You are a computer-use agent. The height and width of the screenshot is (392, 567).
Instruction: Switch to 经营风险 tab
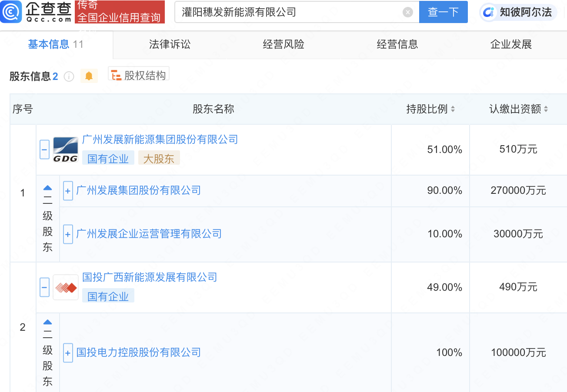point(283,44)
